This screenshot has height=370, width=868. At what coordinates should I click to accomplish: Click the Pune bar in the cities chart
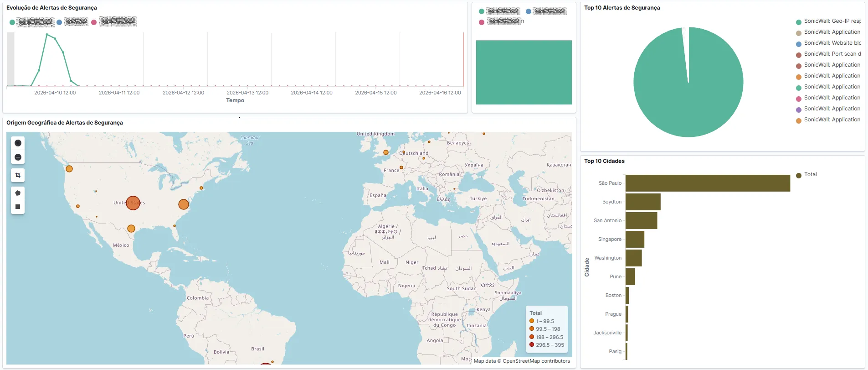(630, 276)
